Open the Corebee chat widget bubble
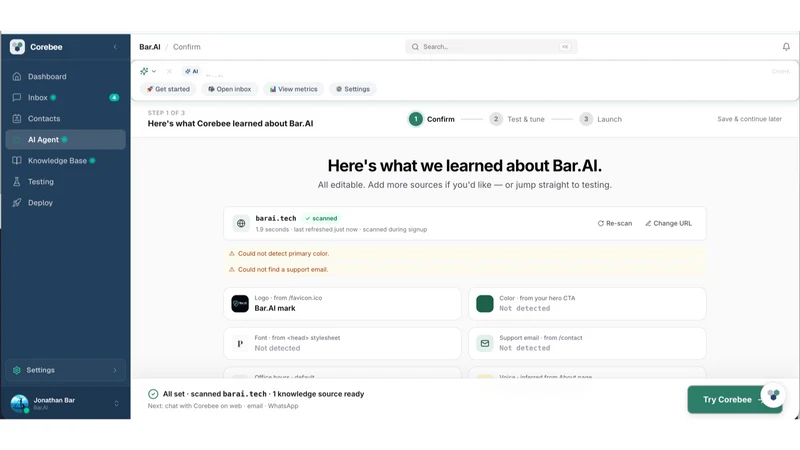The width and height of the screenshot is (800, 450). pos(773,395)
